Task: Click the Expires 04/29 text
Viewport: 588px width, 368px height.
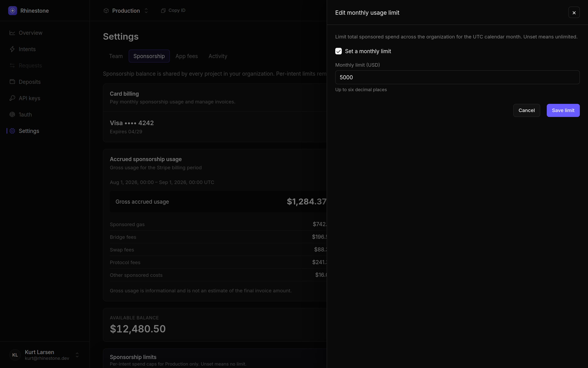Action: point(126,132)
